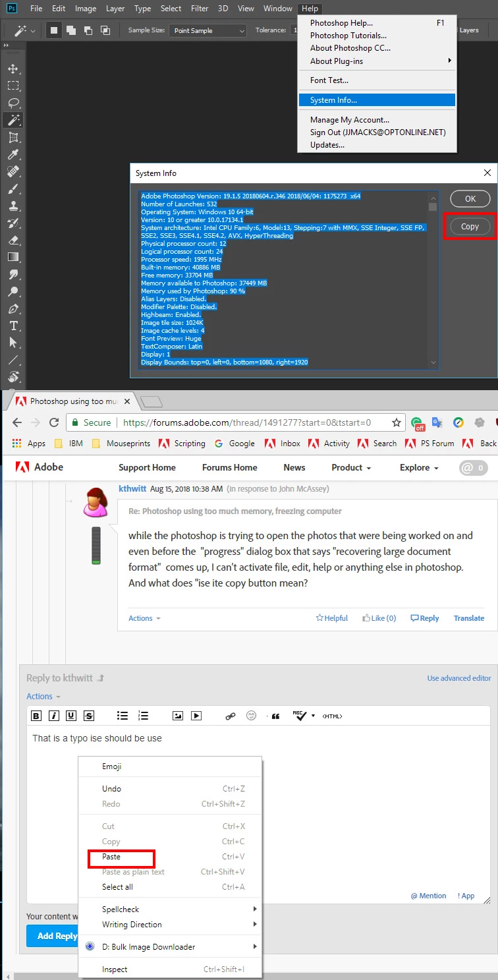Insert image icon in reply editor
This screenshot has width=498, height=980.
pos(177,716)
